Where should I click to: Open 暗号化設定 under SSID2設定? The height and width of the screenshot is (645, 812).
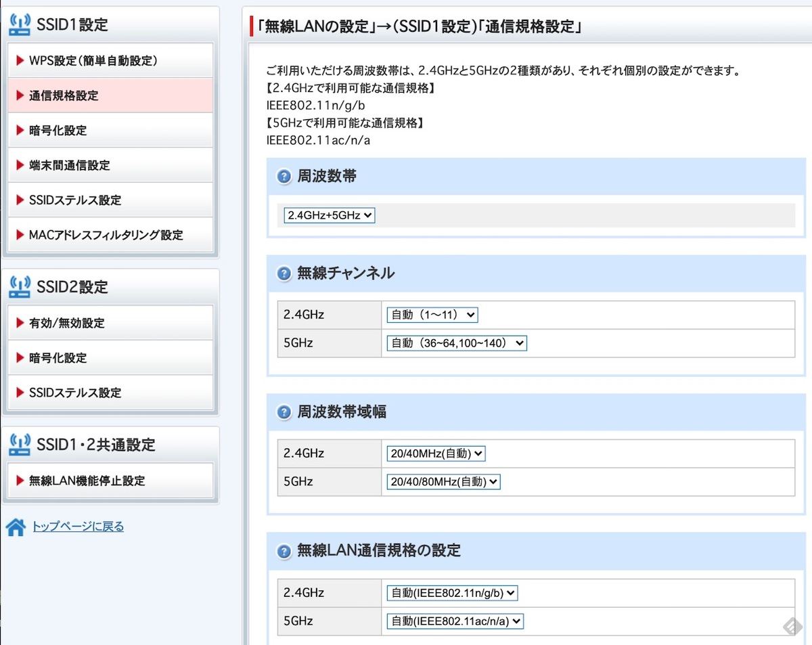pos(110,358)
